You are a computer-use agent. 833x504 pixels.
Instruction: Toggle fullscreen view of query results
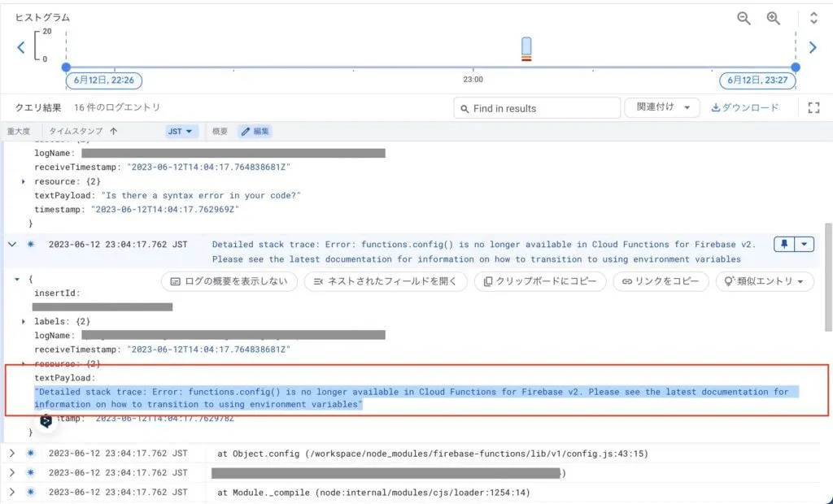813,108
